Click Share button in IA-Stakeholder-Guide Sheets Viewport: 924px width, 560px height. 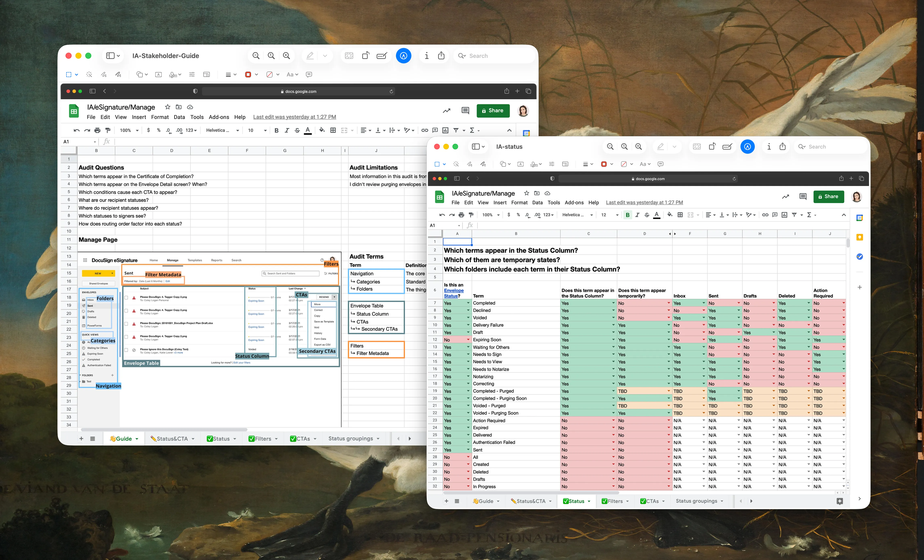point(493,111)
